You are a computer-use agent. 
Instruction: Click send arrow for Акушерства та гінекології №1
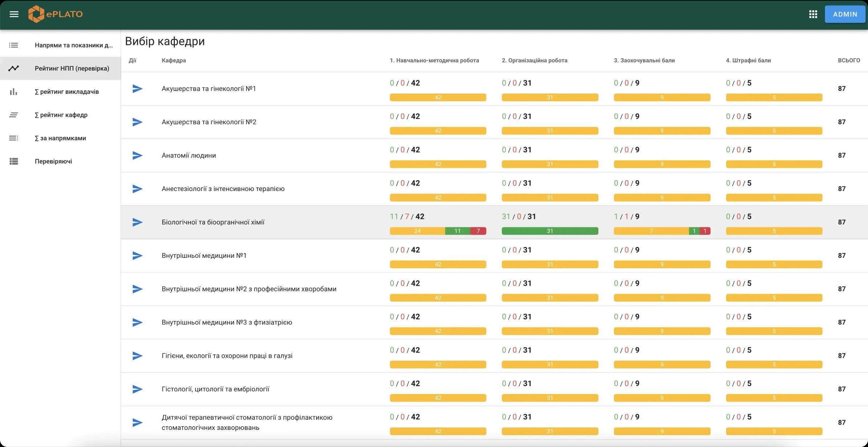(137, 89)
